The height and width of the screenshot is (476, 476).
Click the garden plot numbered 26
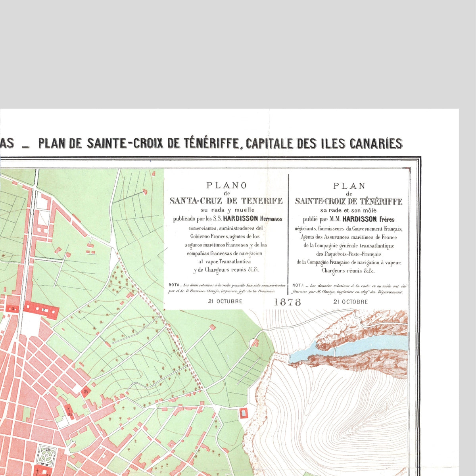(47, 457)
